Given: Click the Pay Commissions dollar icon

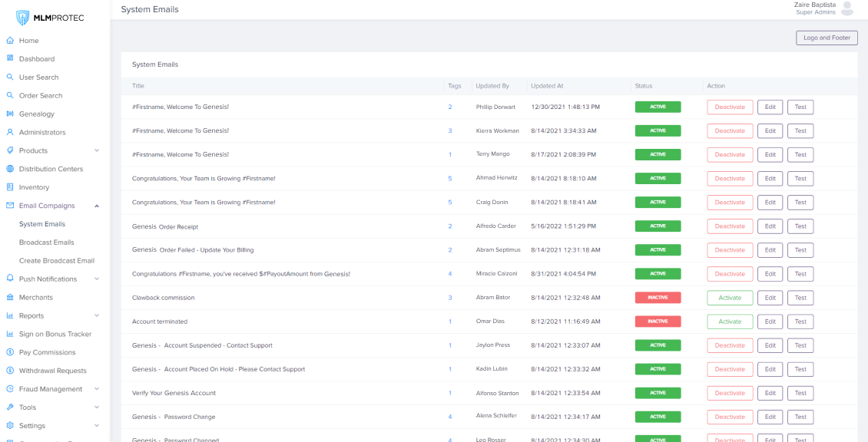Looking at the screenshot, I should point(10,352).
